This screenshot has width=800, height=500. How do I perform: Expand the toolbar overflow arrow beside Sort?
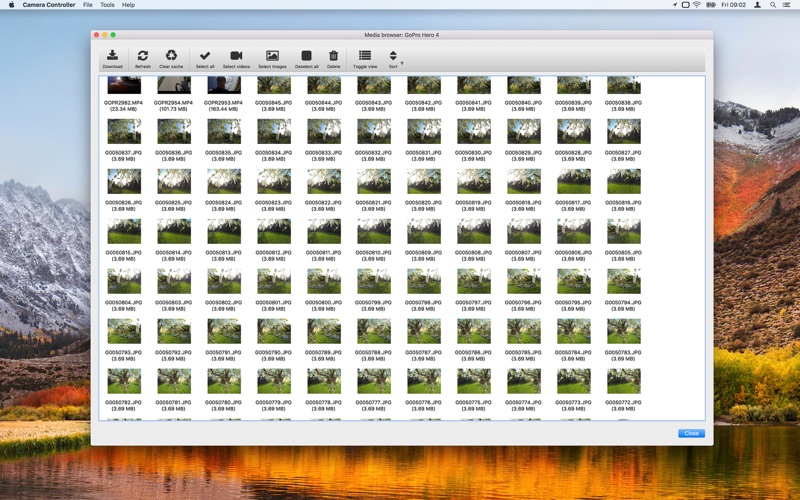click(402, 64)
